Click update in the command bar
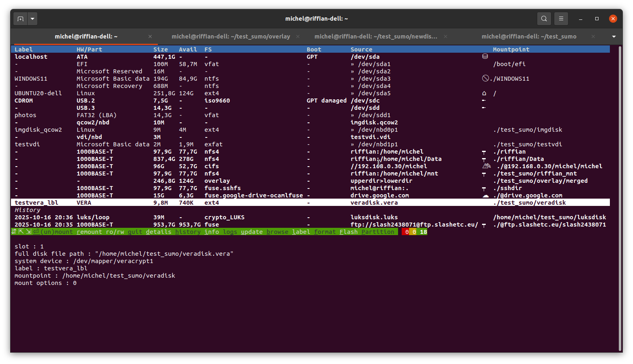This screenshot has height=364, width=633. pyautogui.click(x=252, y=232)
